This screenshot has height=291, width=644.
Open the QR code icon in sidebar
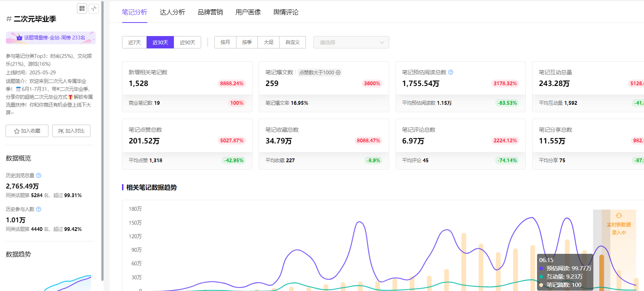point(82,8)
